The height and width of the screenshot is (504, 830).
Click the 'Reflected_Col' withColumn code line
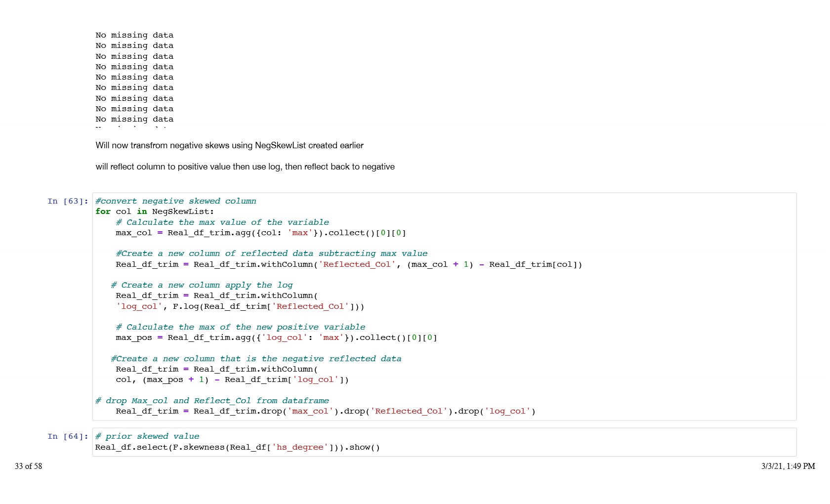pos(348,264)
